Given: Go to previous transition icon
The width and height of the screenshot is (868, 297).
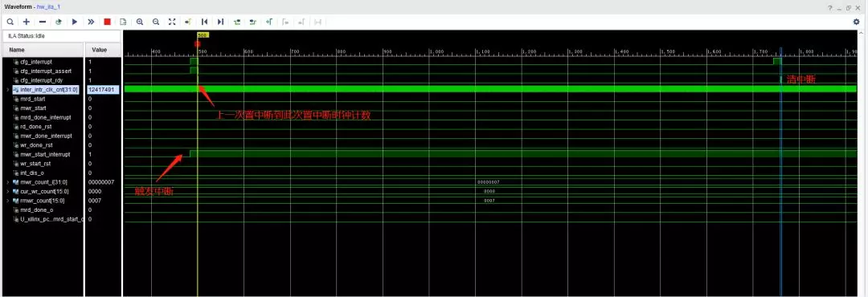Looking at the screenshot, I should click(x=237, y=22).
